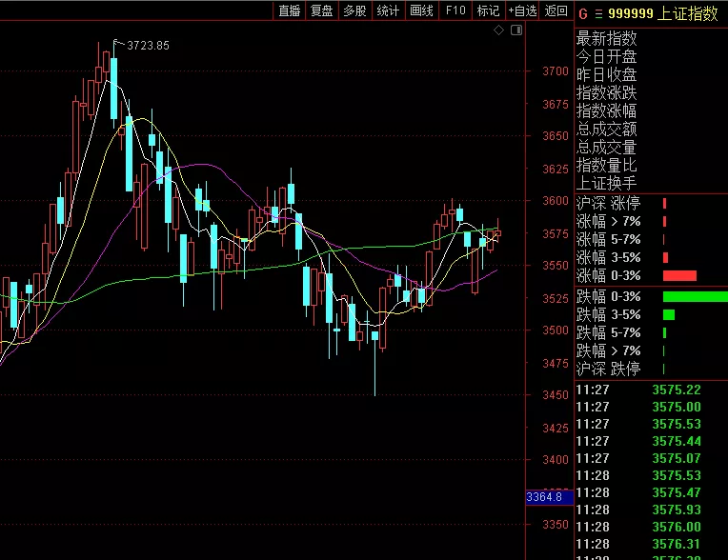Click the 3350 price axis label
The width and height of the screenshot is (728, 560).
coord(556,525)
